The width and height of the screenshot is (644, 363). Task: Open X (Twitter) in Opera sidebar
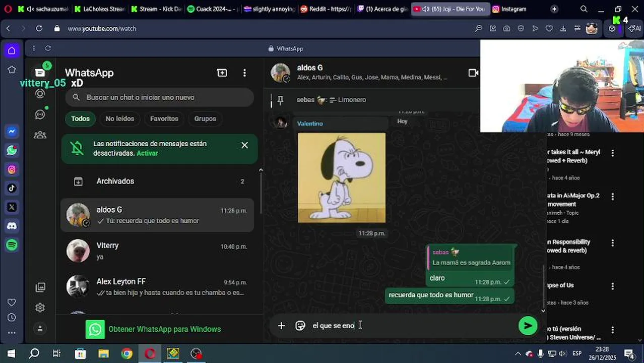coord(12,207)
